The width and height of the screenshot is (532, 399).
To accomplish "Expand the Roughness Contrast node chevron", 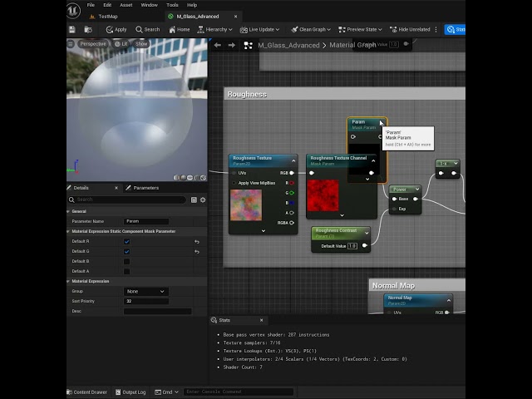I will 367,233.
